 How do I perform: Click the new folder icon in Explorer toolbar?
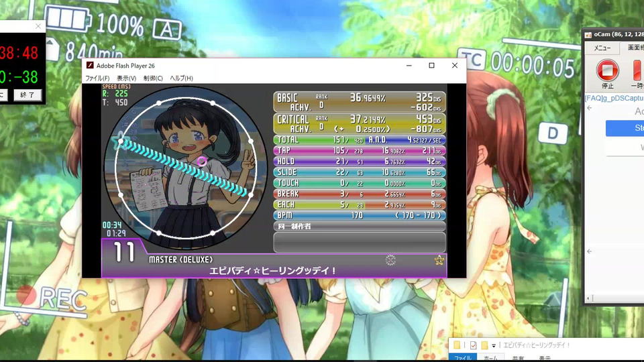click(x=484, y=345)
